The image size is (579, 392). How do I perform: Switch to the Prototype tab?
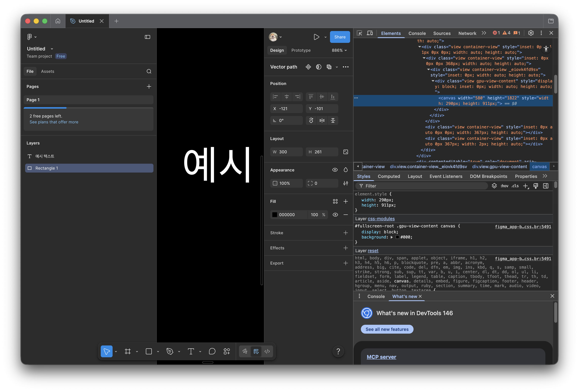point(301,50)
